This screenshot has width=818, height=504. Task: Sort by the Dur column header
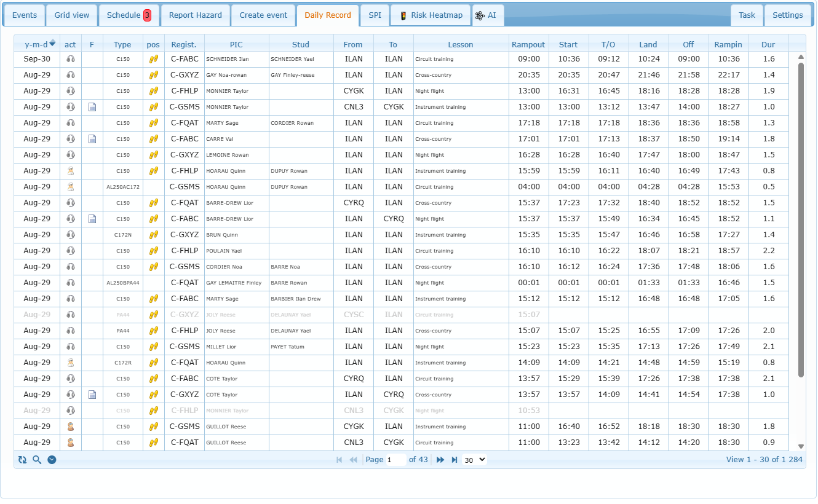pyautogui.click(x=768, y=44)
